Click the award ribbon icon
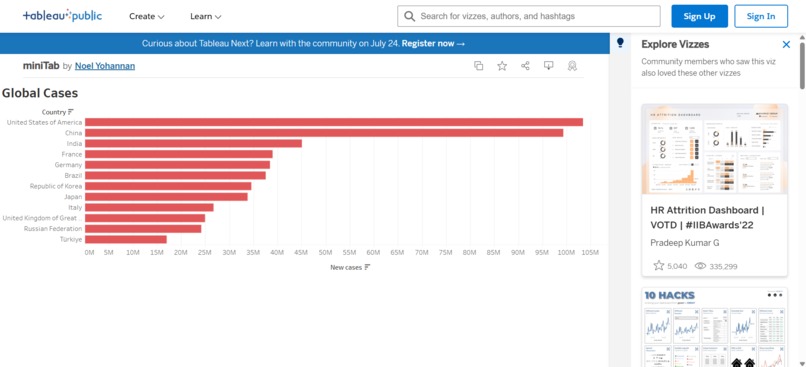 pos(572,66)
